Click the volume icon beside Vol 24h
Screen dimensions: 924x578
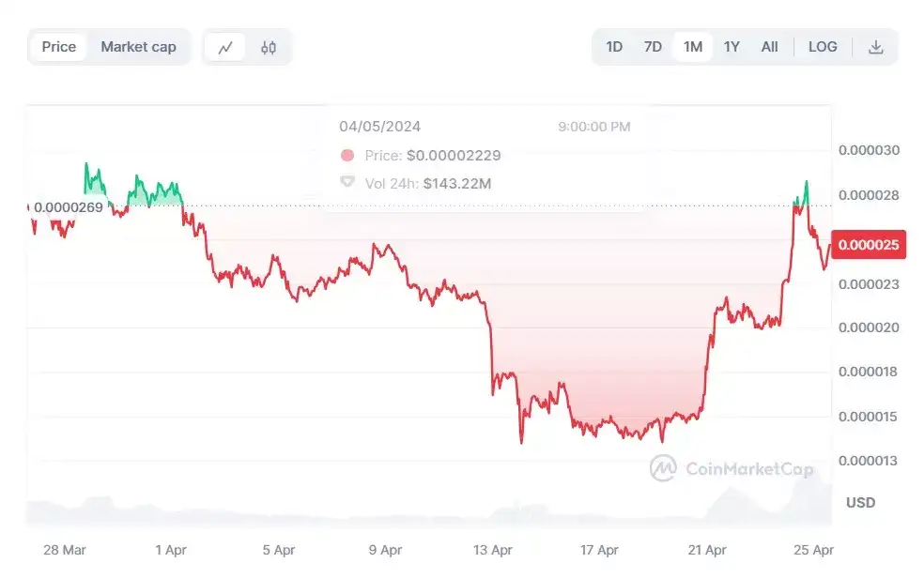(x=347, y=182)
